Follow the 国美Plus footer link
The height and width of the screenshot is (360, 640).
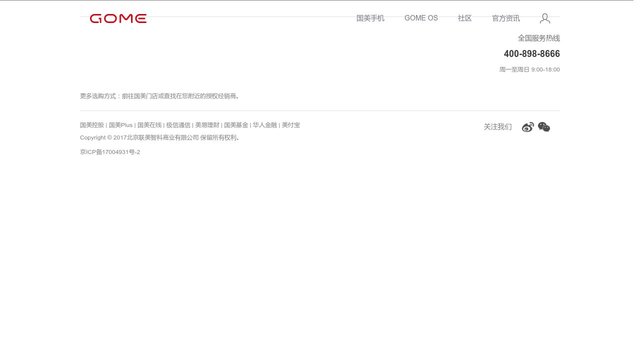tap(120, 125)
